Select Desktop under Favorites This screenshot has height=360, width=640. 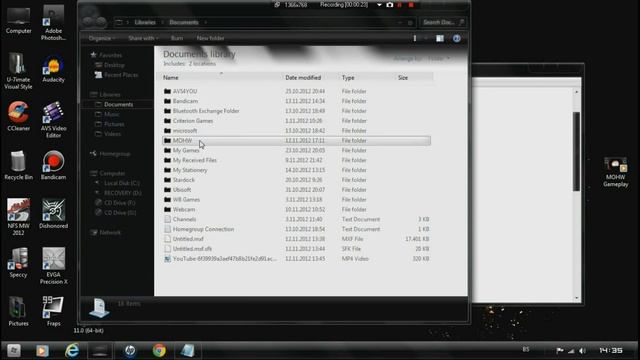click(114, 65)
